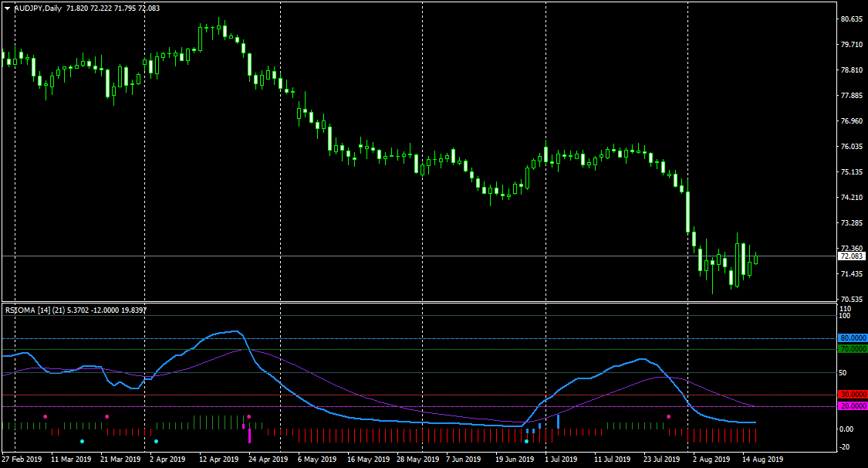Click the red 30.0000 level label
This screenshot has height=468, width=868.
tap(853, 395)
